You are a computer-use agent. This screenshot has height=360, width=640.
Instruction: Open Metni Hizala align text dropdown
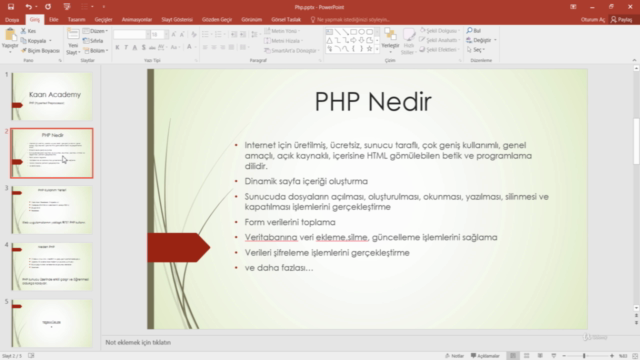pos(284,41)
